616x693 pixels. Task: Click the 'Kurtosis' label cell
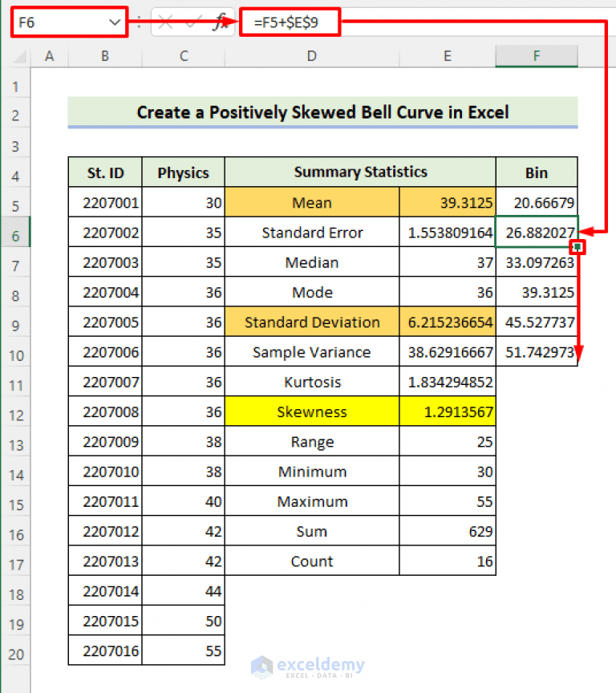click(x=312, y=381)
